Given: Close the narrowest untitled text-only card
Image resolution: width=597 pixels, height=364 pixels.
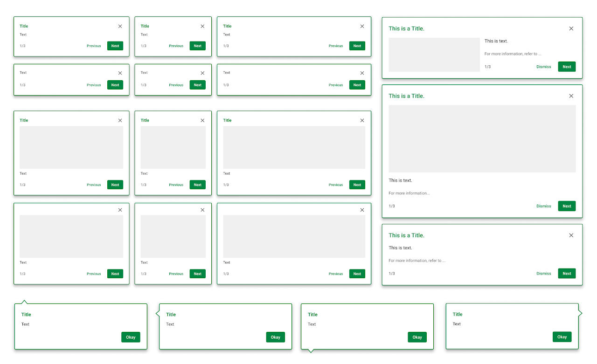Looking at the screenshot, I should (202, 73).
